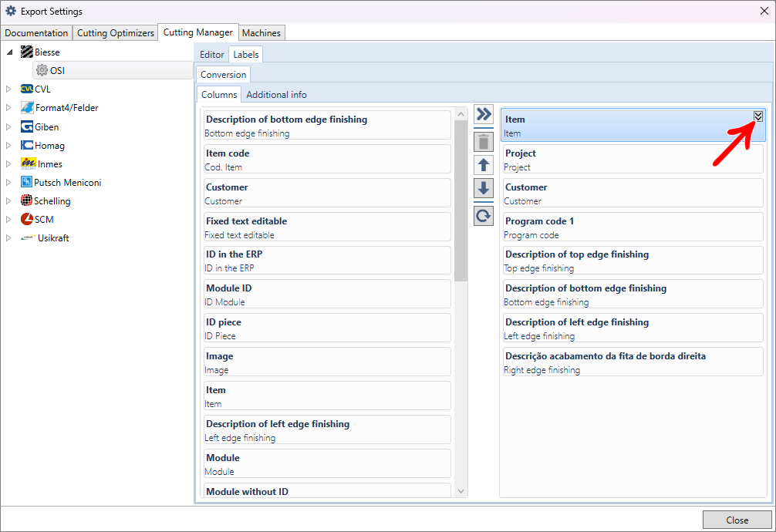Viewport: 776px width, 532px height.
Task: Select the Conversion tab
Action: coord(223,74)
